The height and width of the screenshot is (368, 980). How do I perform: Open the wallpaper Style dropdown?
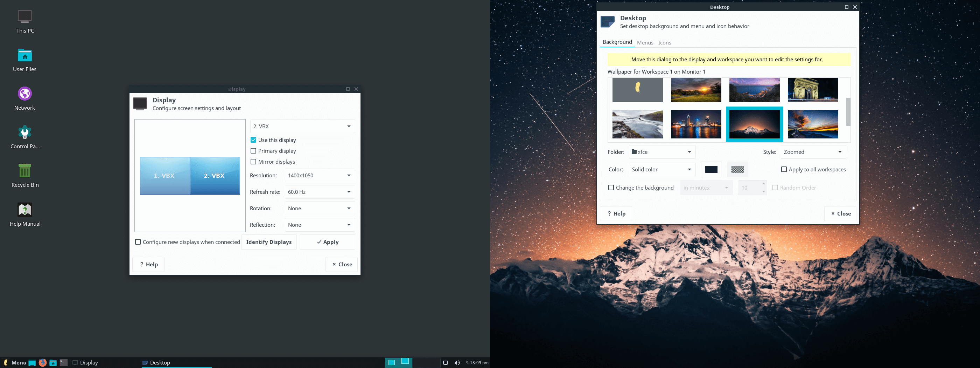813,152
